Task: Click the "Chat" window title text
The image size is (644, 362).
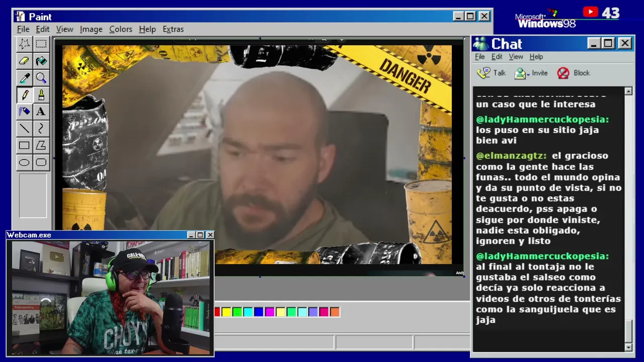Action: point(507,44)
